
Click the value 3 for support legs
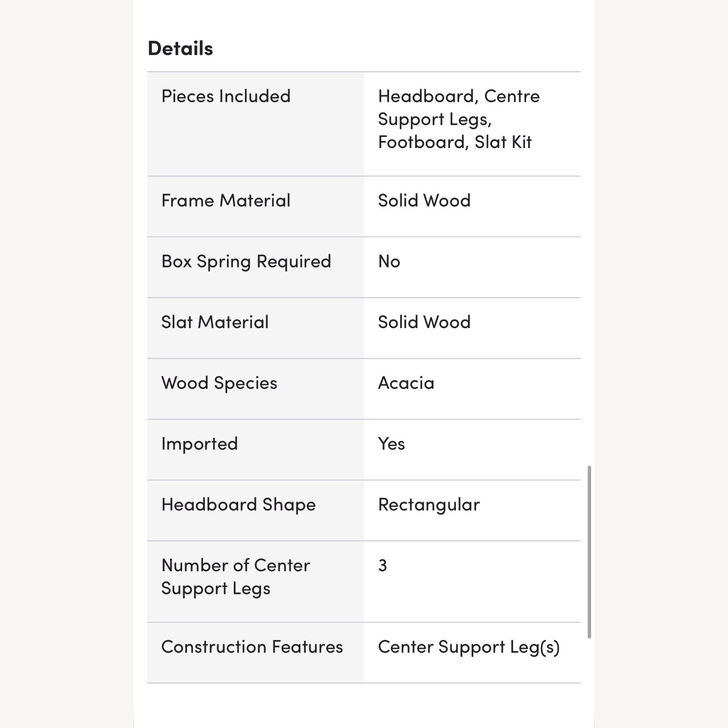point(382,565)
